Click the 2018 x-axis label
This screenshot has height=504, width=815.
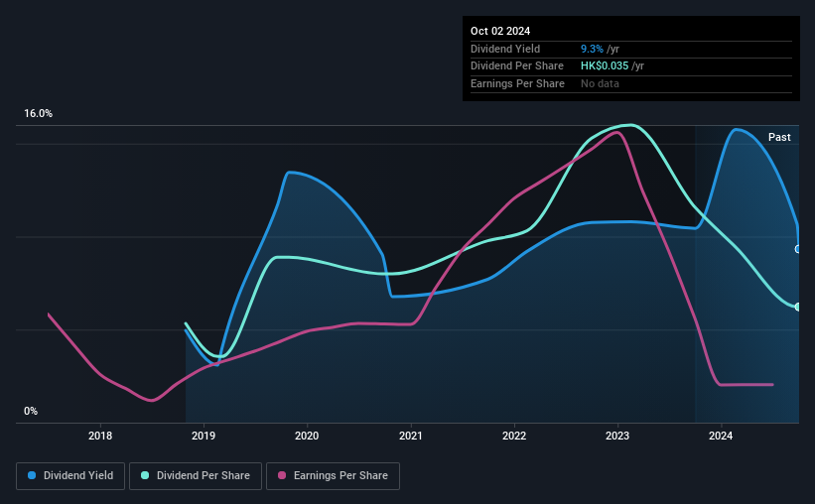point(100,436)
